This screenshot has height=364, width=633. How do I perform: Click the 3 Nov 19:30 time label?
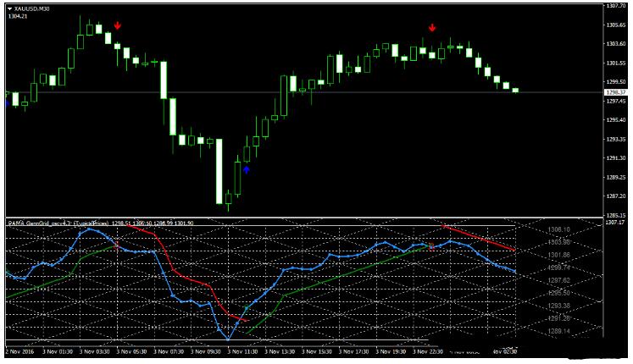point(391,351)
